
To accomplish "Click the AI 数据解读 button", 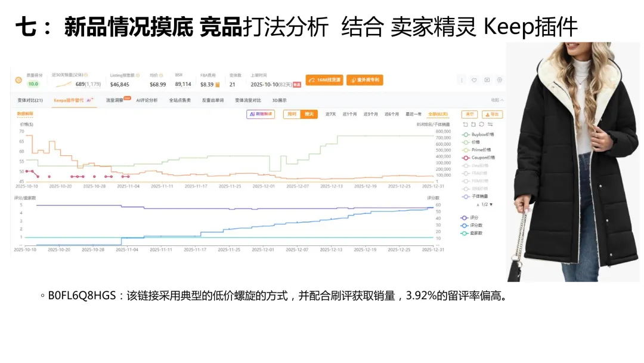I will click(261, 114).
